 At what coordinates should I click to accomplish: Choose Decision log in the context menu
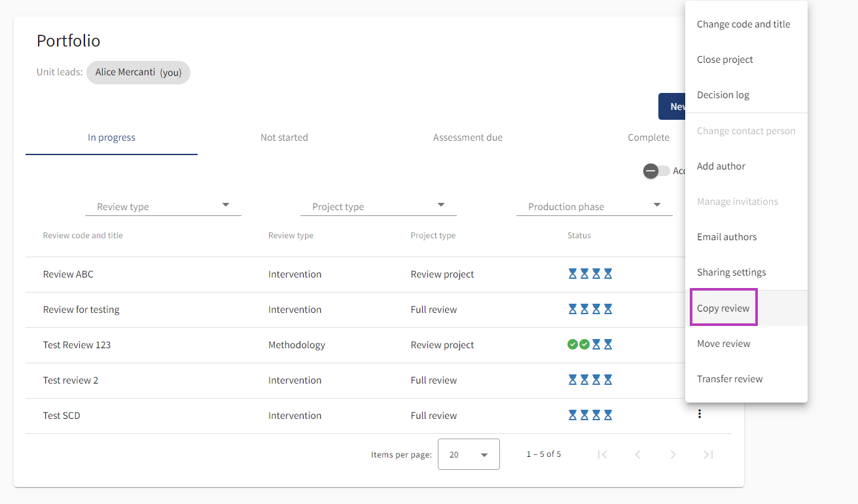[x=723, y=95]
